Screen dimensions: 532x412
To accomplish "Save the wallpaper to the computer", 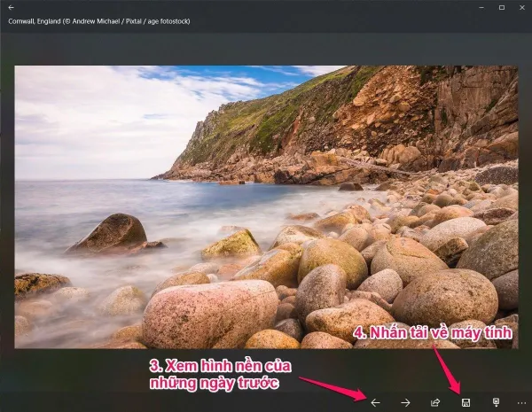I will [465, 402].
